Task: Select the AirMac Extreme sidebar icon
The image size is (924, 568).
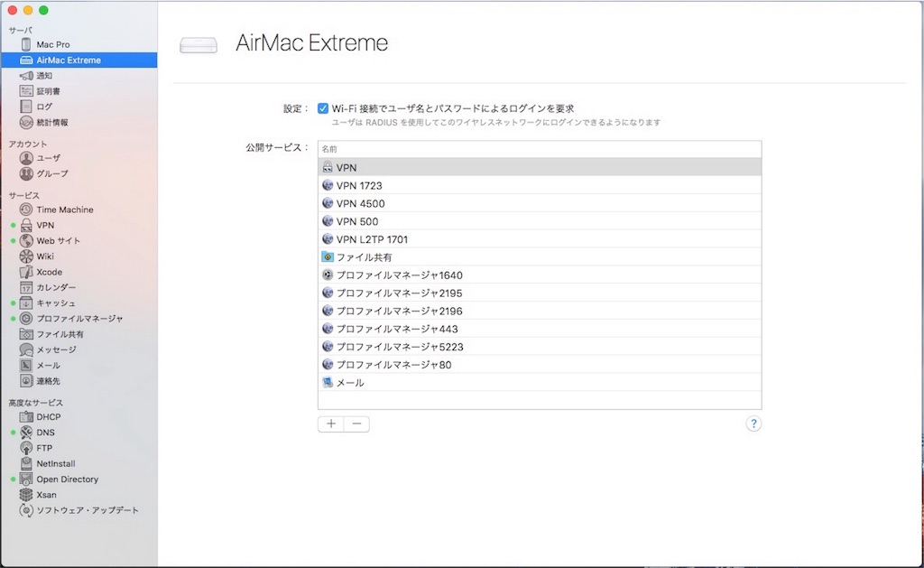Action: pyautogui.click(x=26, y=61)
